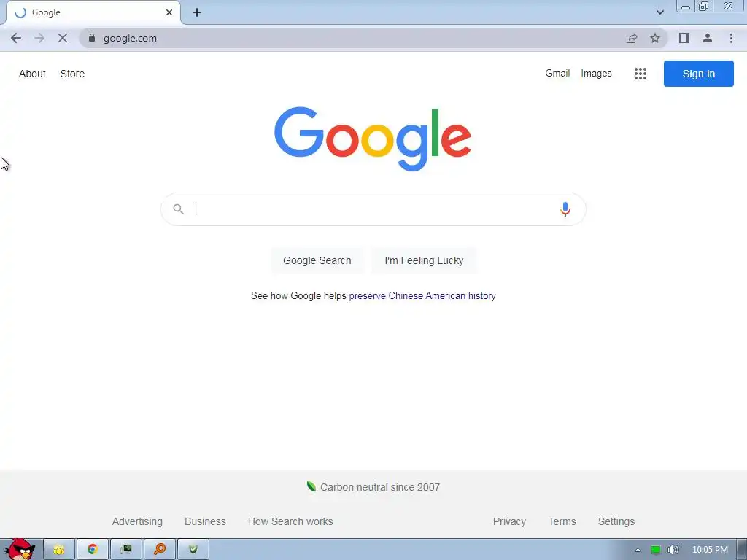Click the blue Sign in button
This screenshot has width=747, height=560.
tap(698, 74)
